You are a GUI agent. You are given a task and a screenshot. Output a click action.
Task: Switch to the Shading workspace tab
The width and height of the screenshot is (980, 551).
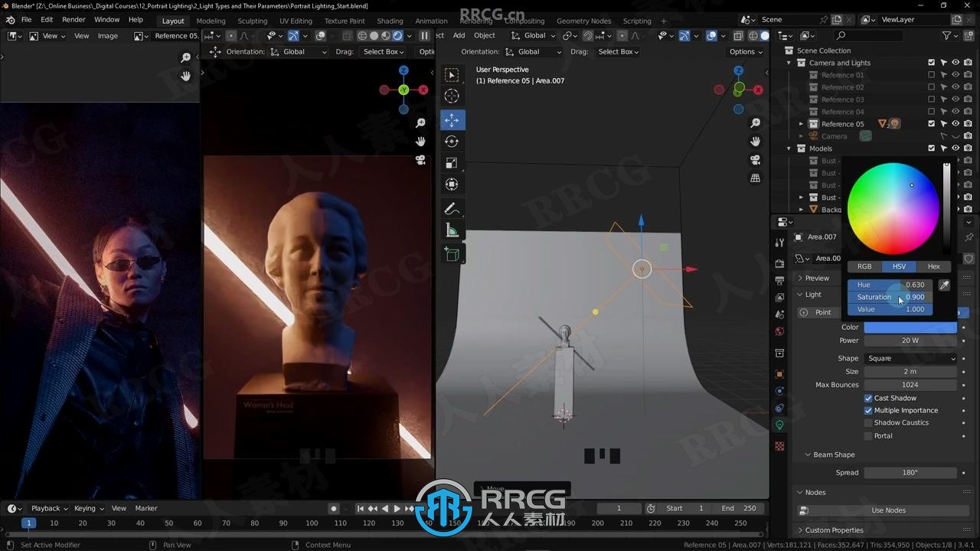pyautogui.click(x=390, y=21)
